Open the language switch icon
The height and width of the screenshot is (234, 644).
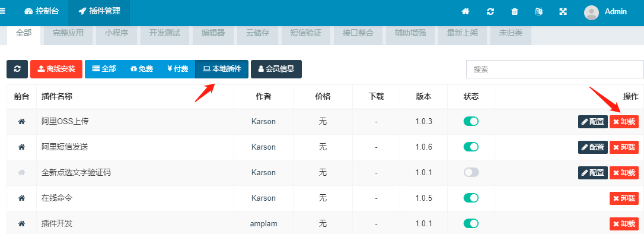538,11
